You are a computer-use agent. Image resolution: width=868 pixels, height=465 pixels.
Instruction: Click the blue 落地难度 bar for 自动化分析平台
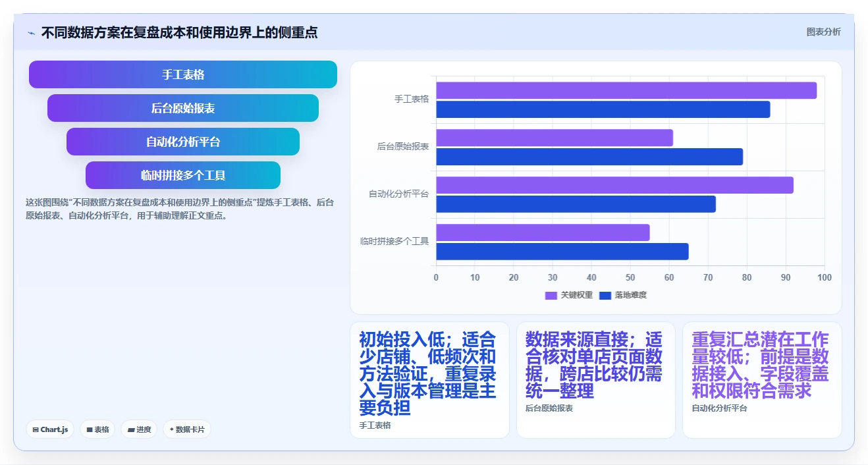click(x=576, y=204)
